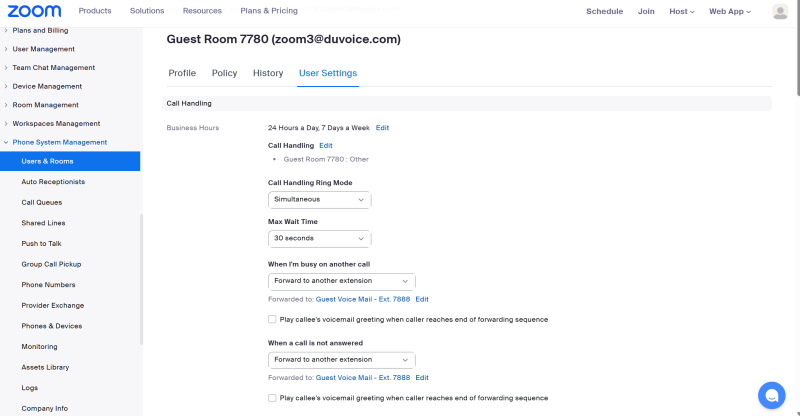800x416 pixels.
Task: Open the Web App dropdown menu
Action: pyautogui.click(x=729, y=11)
